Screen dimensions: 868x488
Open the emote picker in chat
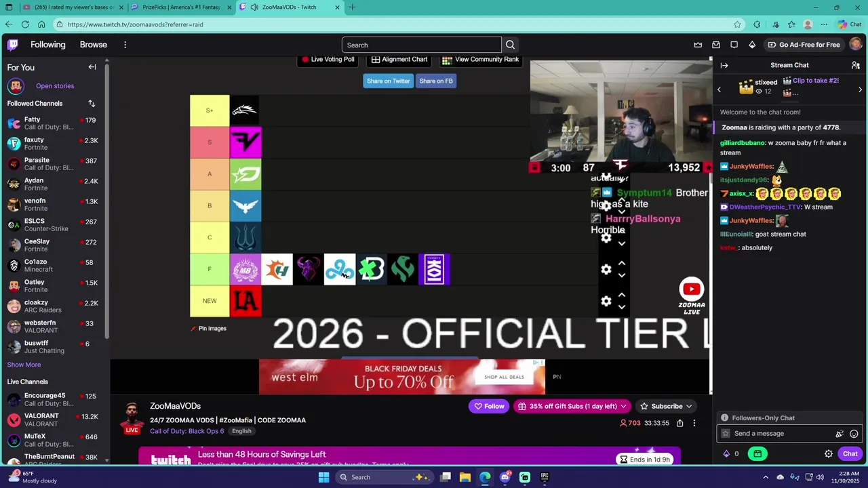[x=854, y=434]
